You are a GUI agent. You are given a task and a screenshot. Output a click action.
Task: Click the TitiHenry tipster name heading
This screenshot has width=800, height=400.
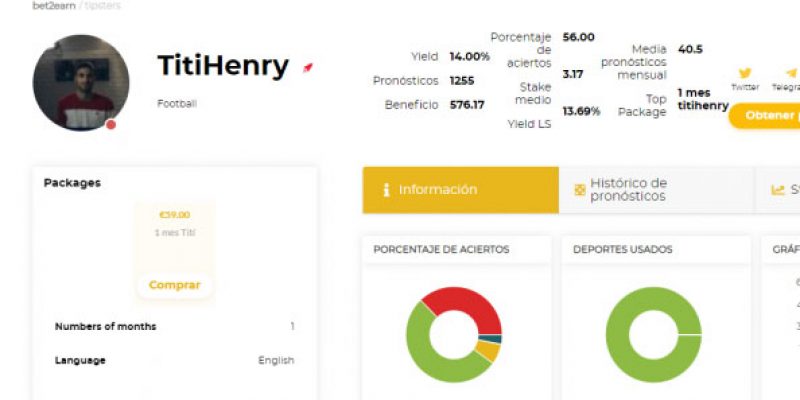pyautogui.click(x=223, y=66)
